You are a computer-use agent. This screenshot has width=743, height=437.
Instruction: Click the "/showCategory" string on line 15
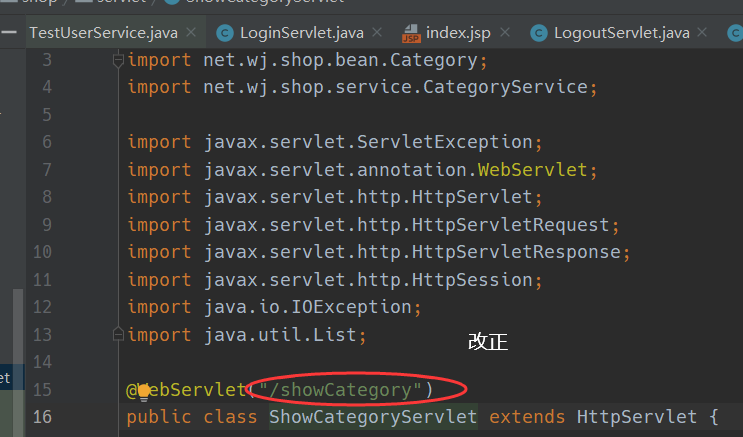(340, 390)
